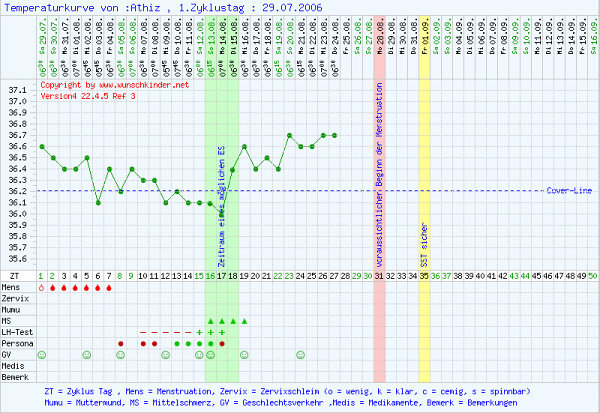
Task: Select the GV smiley on cycle day 1
Action: point(41,354)
